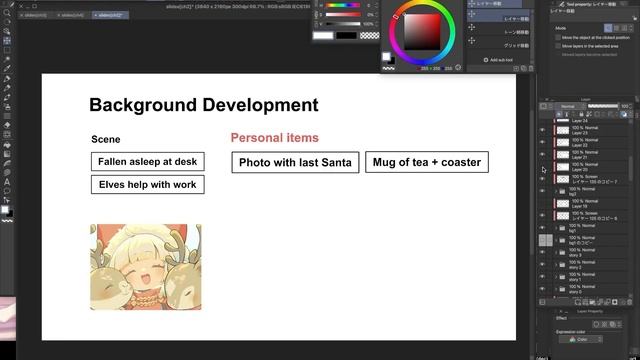Enable Move the object at clicked position
The width and height of the screenshot is (640, 360).
(x=558, y=38)
